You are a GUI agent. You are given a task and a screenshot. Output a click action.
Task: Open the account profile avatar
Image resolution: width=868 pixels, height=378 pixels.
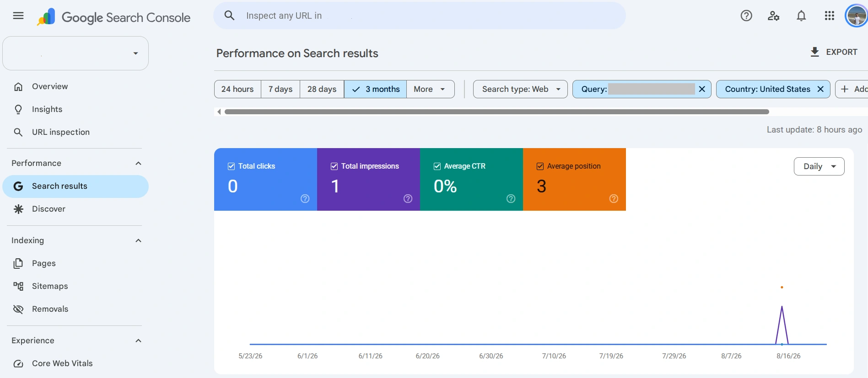pos(856,16)
